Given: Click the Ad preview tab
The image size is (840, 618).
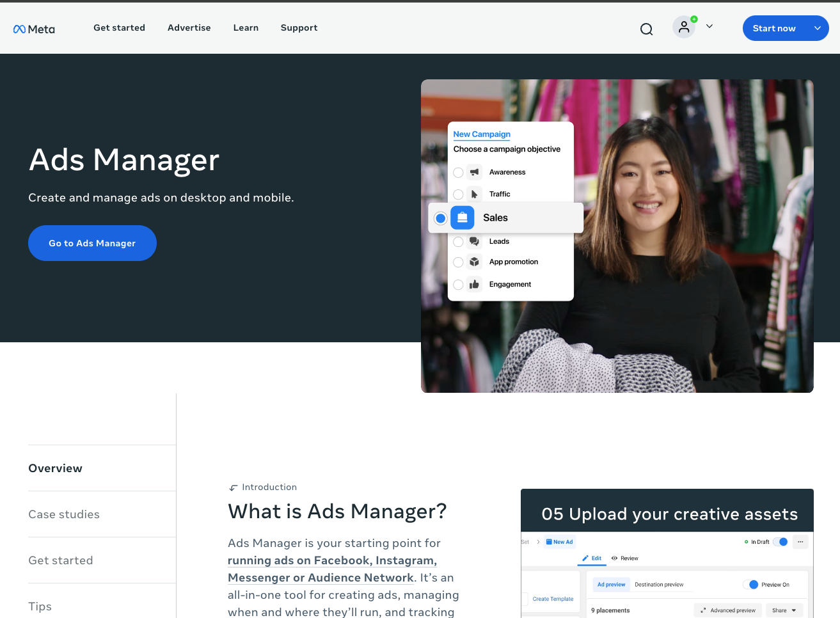Looking at the screenshot, I should click(611, 585).
